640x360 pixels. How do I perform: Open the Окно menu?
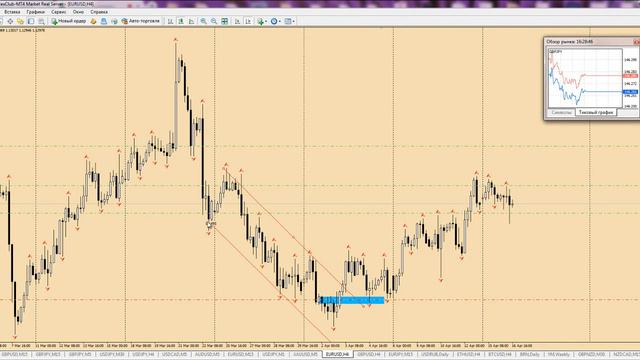point(78,12)
